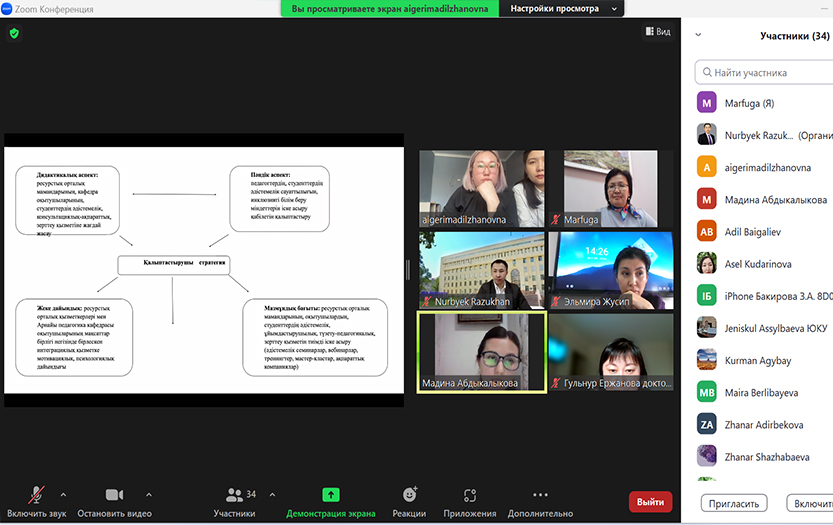Turn off camera with Остановить видео
Viewport: 833px width, 525px height.
click(114, 495)
